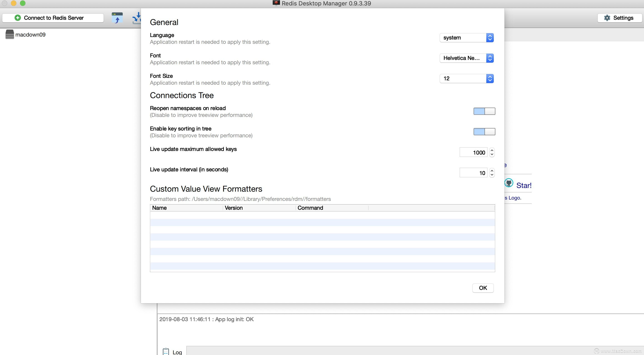Click the yellow minimize window button
Viewport: 644px width, 355px height.
pos(13,3)
